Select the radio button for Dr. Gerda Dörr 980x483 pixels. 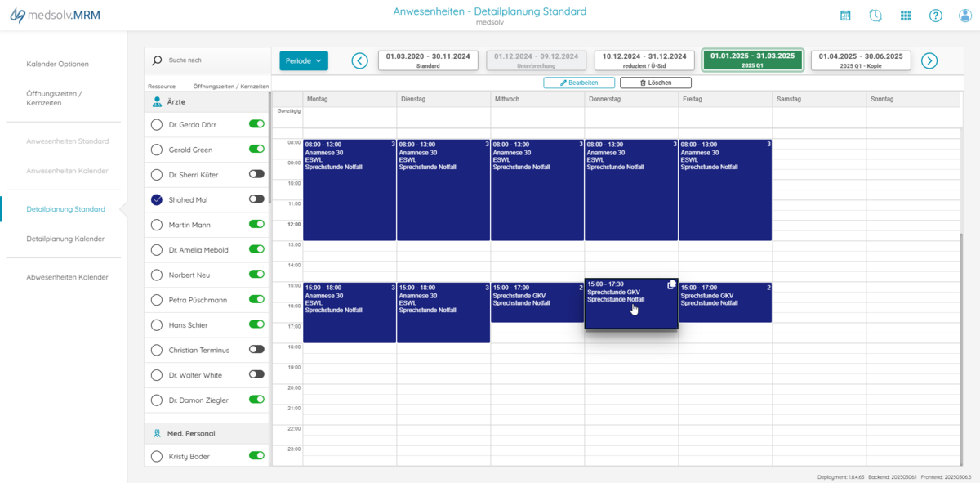tap(157, 124)
